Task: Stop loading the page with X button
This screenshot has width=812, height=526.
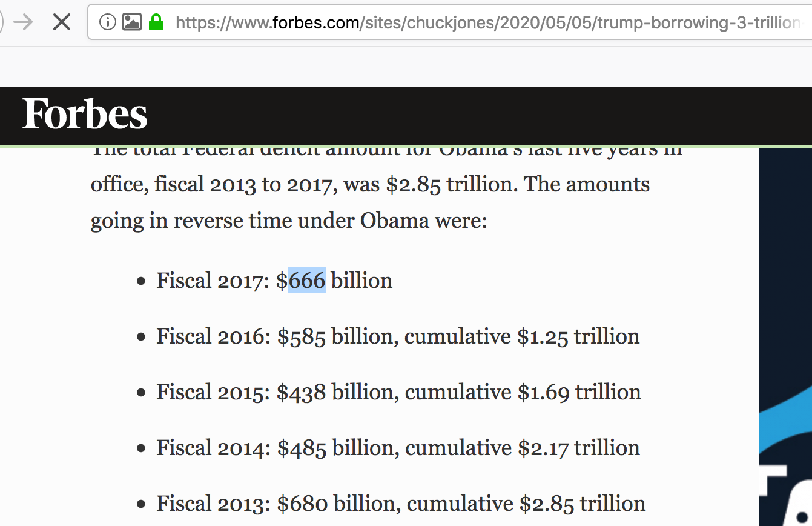Action: (62, 22)
